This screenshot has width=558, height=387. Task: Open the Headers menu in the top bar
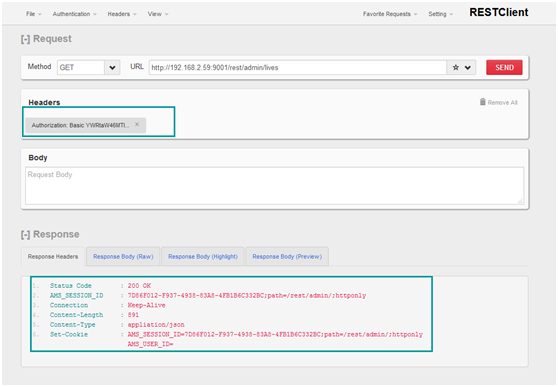122,14
